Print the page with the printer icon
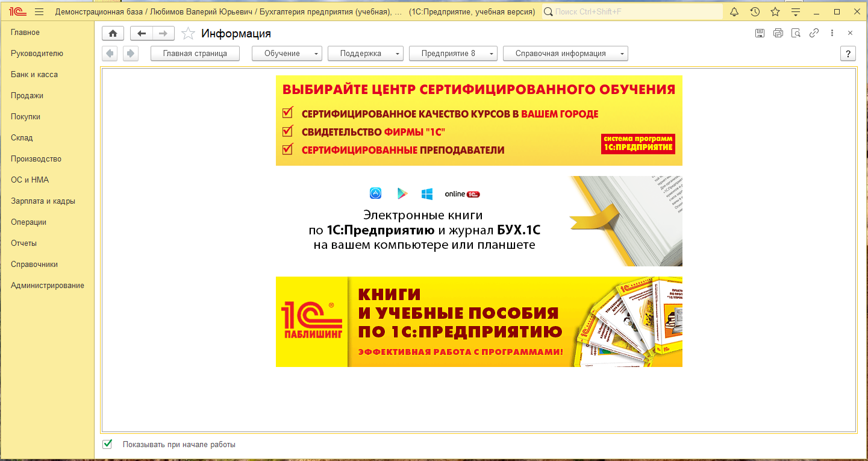Image resolution: width=868 pixels, height=461 pixels. coord(778,33)
